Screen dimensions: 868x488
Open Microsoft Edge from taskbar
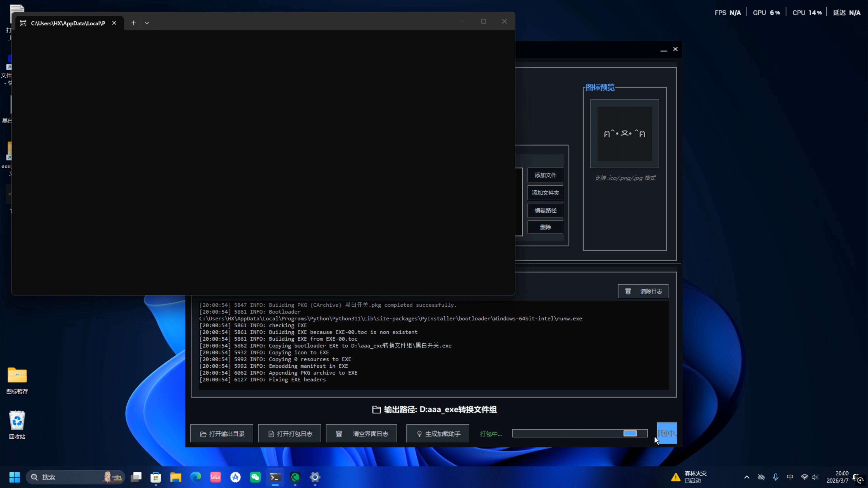tap(196, 477)
